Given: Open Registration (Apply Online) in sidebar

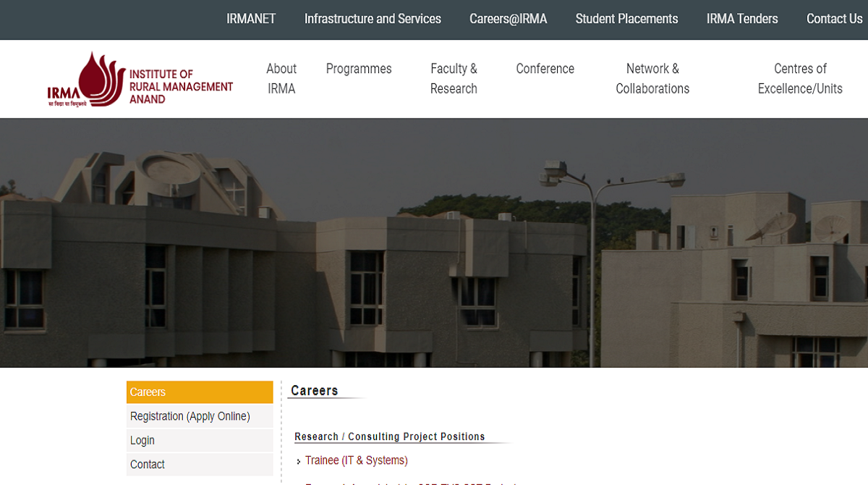Looking at the screenshot, I should 190,416.
